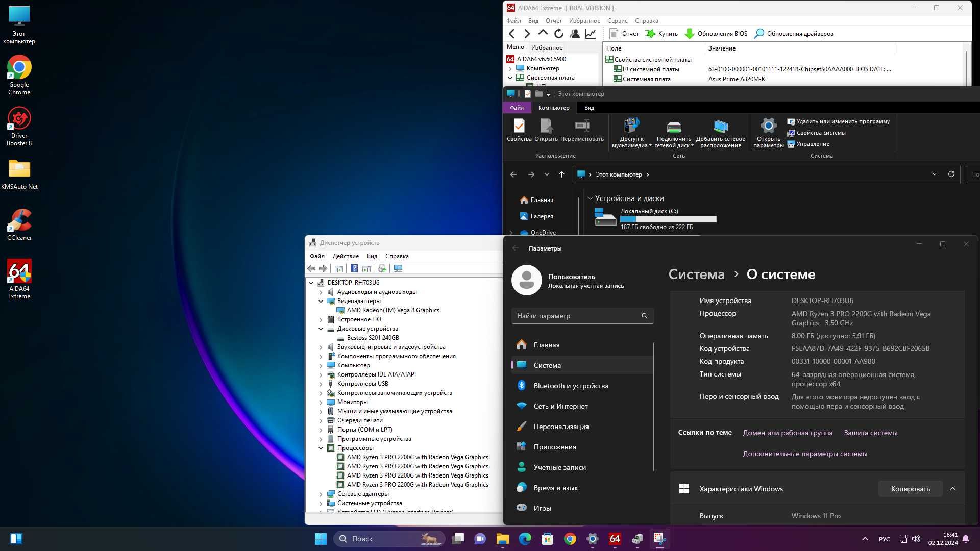
Task: Click Локальный диск (C:) usage bar
Action: pyautogui.click(x=668, y=219)
